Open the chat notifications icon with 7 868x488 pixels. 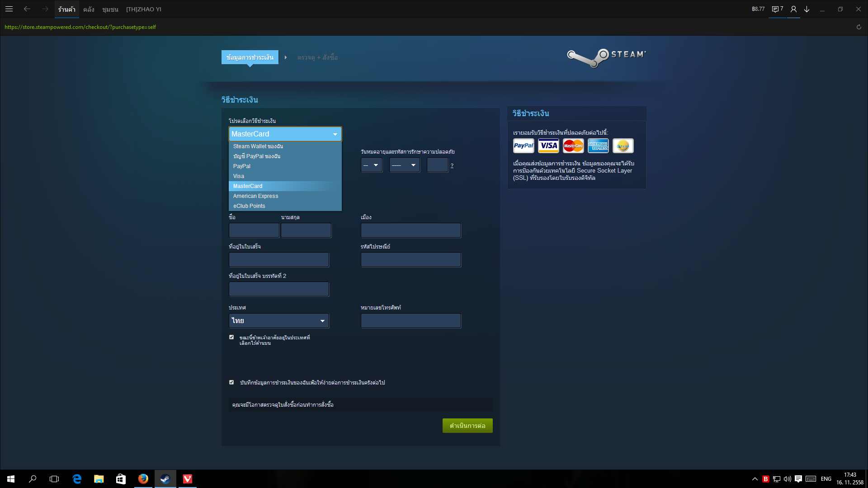[778, 9]
